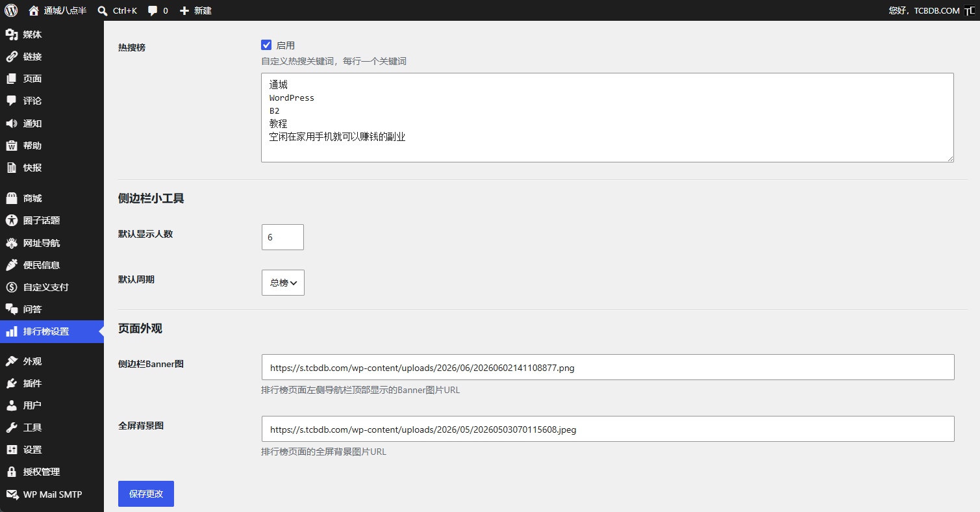Click the 帮助 menu label

pos(32,146)
